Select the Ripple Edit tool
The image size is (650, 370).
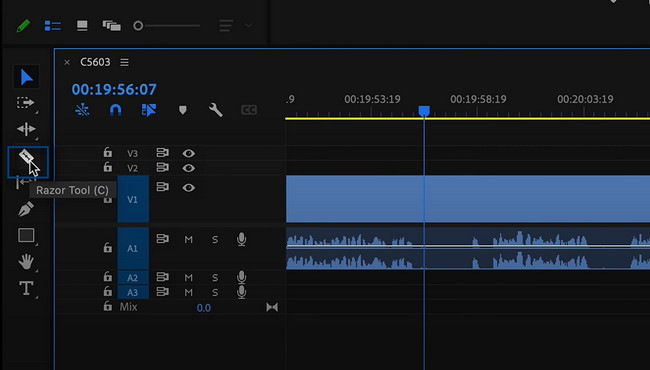coord(26,129)
